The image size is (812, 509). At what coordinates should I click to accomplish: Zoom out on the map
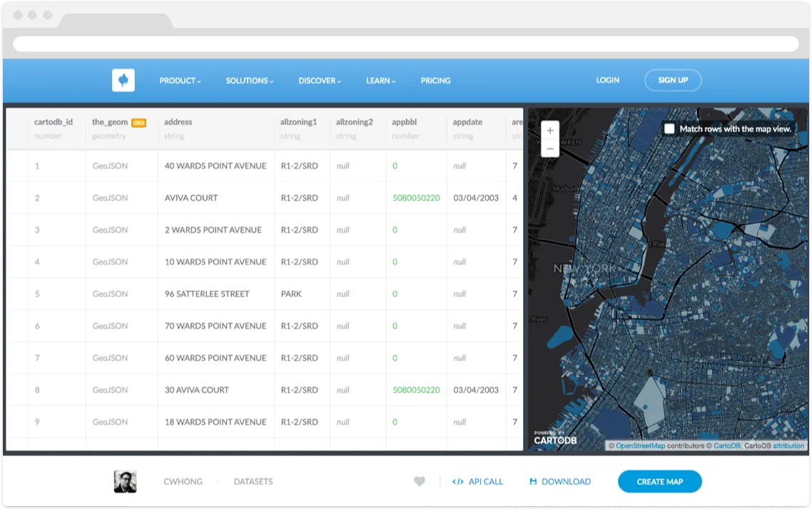tap(550, 148)
